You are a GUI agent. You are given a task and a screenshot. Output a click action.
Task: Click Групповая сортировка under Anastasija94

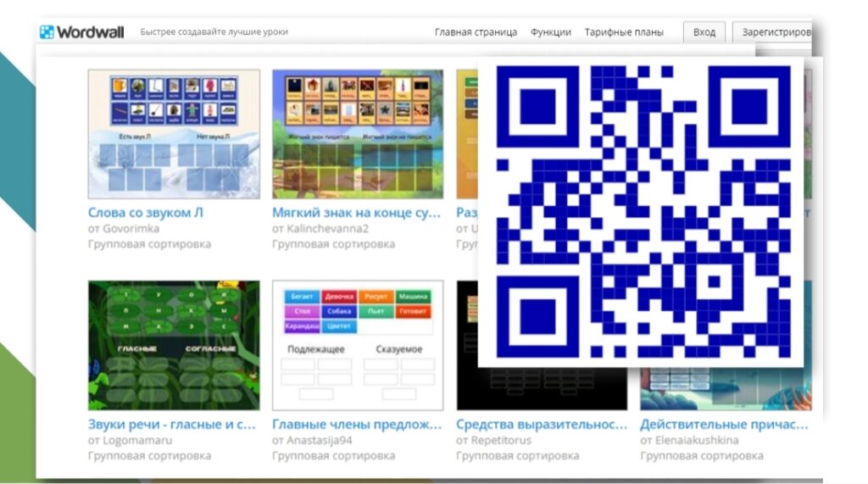point(333,456)
